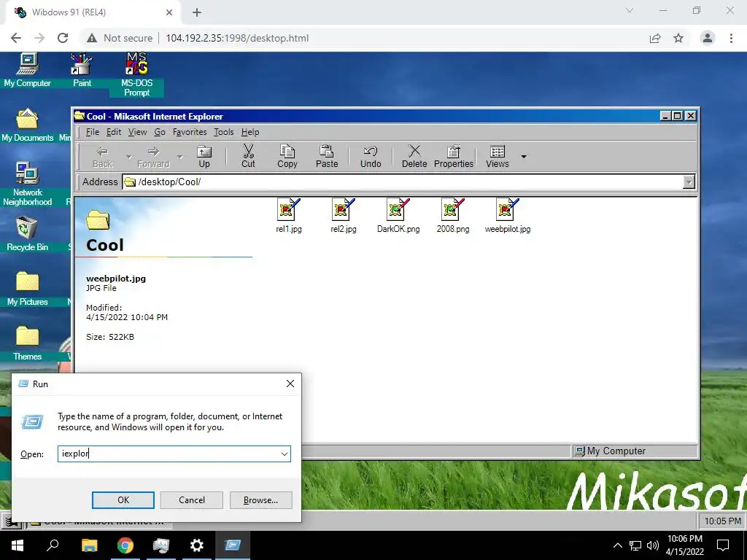This screenshot has width=747, height=560.
Task: Click Browse... in Run dialog
Action: click(x=260, y=500)
